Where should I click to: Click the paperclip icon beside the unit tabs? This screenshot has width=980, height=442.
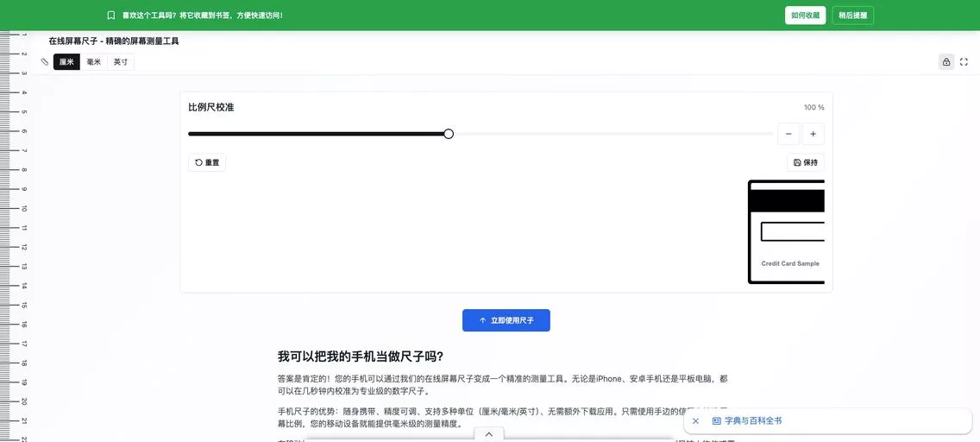click(x=44, y=62)
